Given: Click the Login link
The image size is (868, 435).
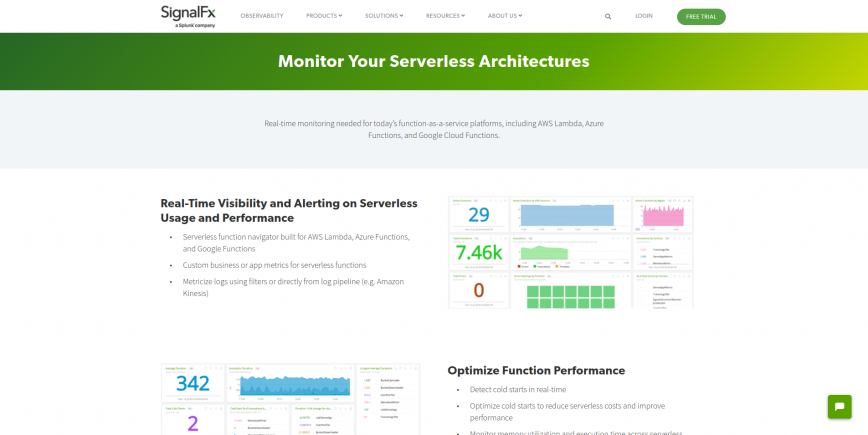Looking at the screenshot, I should [x=644, y=16].
